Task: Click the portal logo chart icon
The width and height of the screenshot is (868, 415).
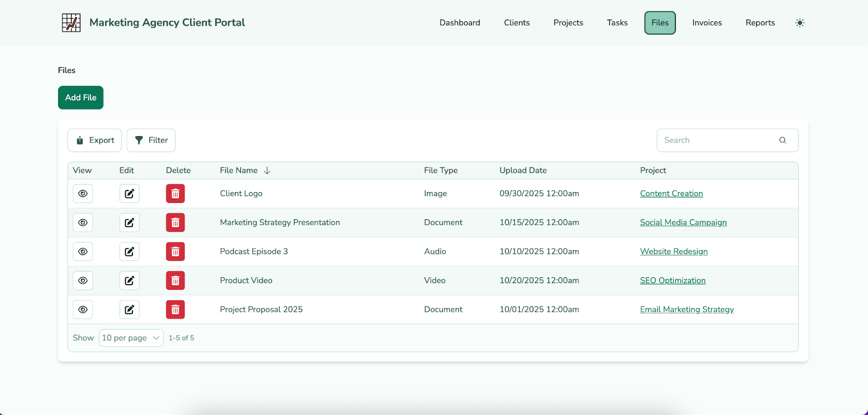Action: [71, 23]
